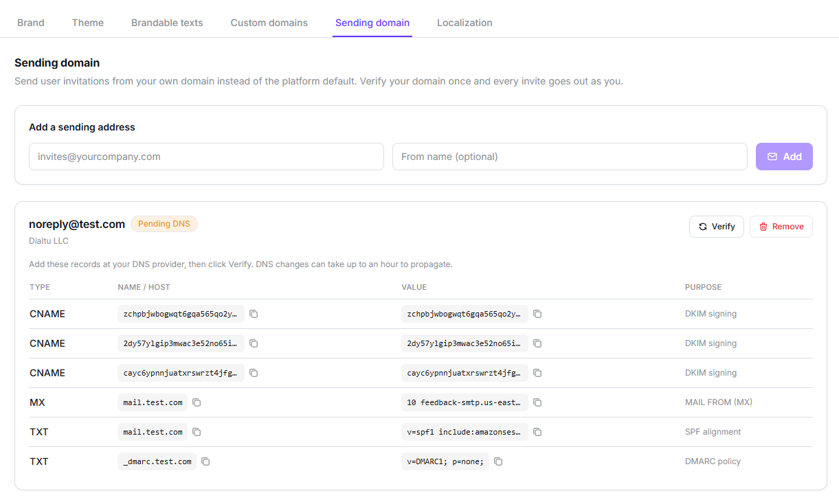Image resolution: width=839 pixels, height=504 pixels.
Task: Focus the From name (optional) field
Action: click(570, 157)
